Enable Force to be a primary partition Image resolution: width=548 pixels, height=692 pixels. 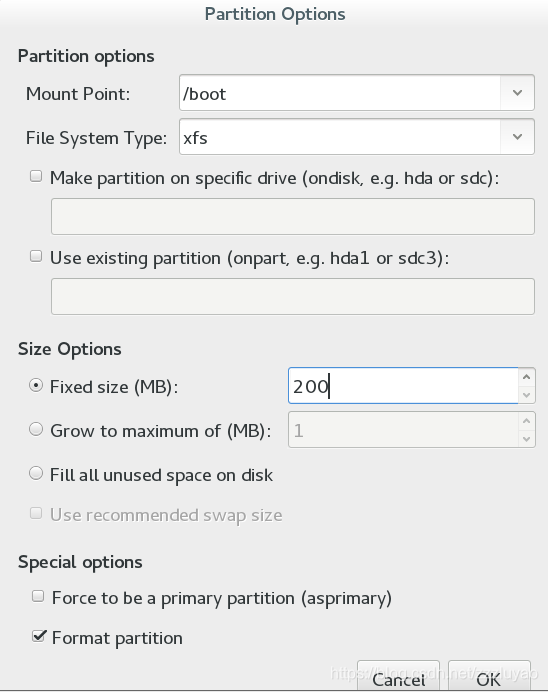[38, 597]
